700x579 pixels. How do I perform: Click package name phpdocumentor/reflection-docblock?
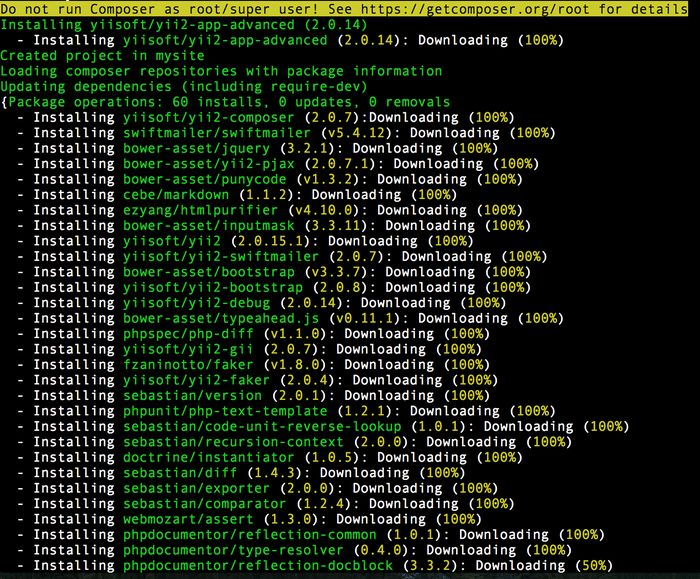(x=258, y=566)
